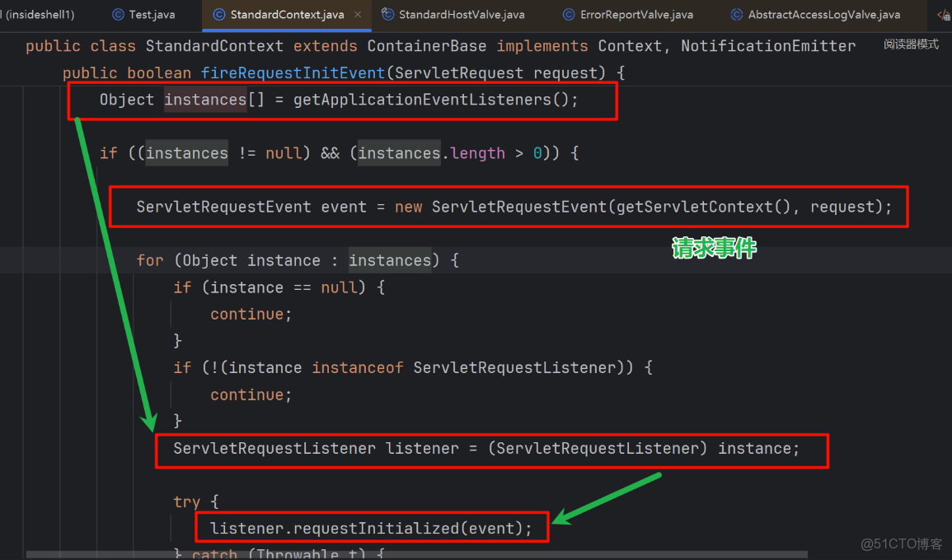Click the class icon on Test.java tab
Screen dimensions: 952x560
click(x=117, y=14)
